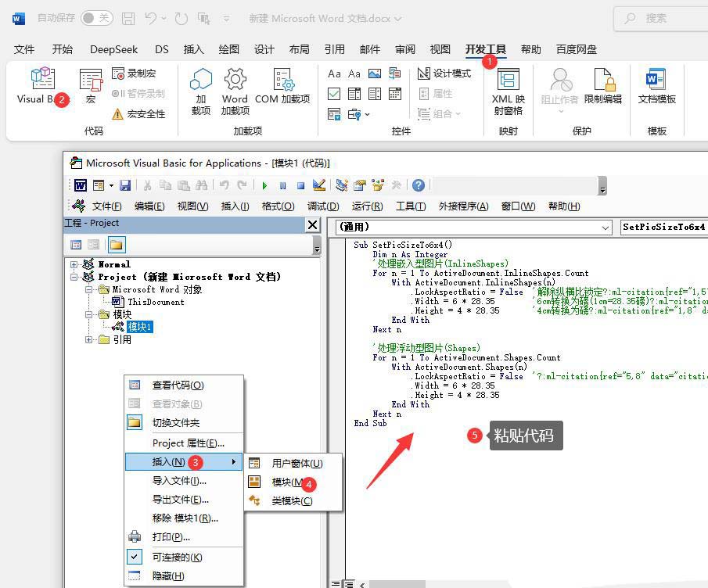708x588 pixels.
Task: Open VBA 工具(T) menu
Action: coord(411,206)
